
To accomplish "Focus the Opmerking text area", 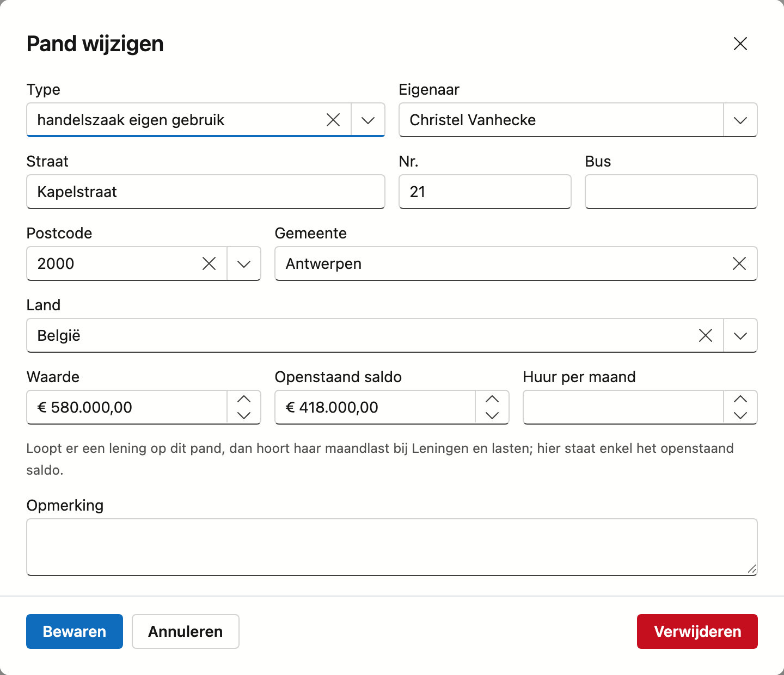I will (392, 547).
